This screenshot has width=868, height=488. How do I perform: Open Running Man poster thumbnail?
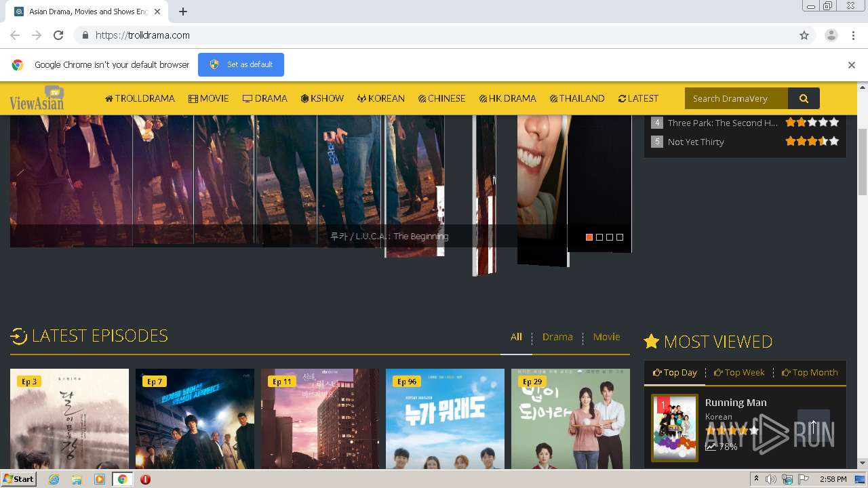tap(675, 428)
